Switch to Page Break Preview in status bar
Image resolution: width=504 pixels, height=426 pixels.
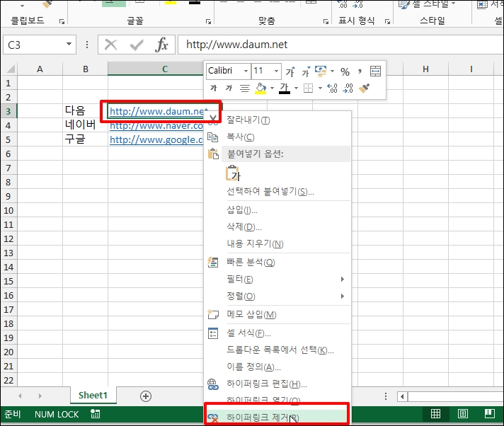tap(490, 414)
